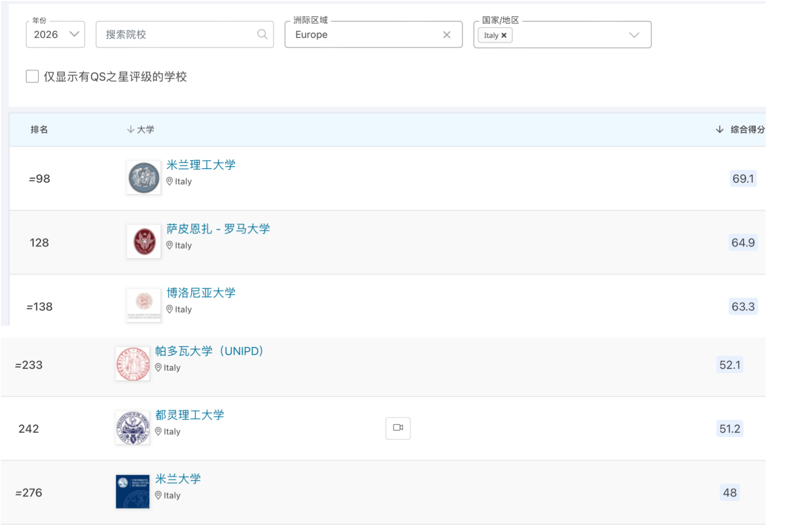799x532 pixels.
Task: Click 都灵理工大学 logo thumbnail
Action: [133, 427]
